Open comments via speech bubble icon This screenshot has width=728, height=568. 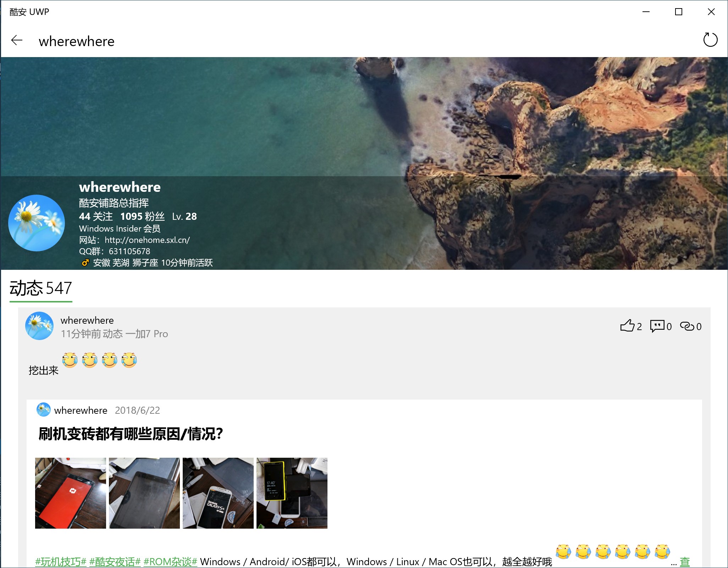tap(657, 326)
